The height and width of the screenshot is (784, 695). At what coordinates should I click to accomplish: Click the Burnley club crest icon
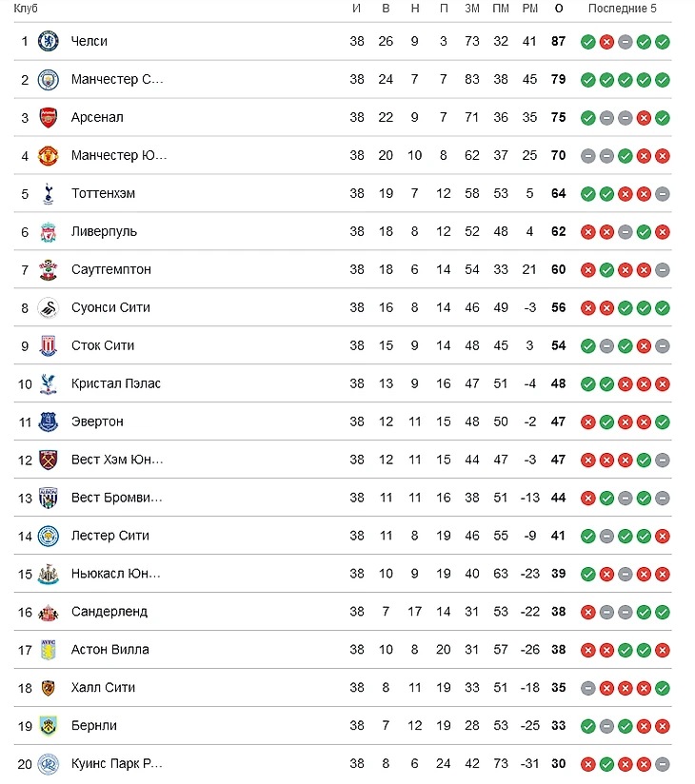[x=48, y=726]
